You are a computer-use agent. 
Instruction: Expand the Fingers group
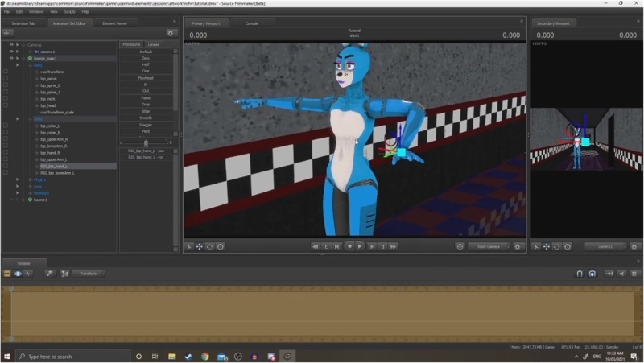pos(31,179)
